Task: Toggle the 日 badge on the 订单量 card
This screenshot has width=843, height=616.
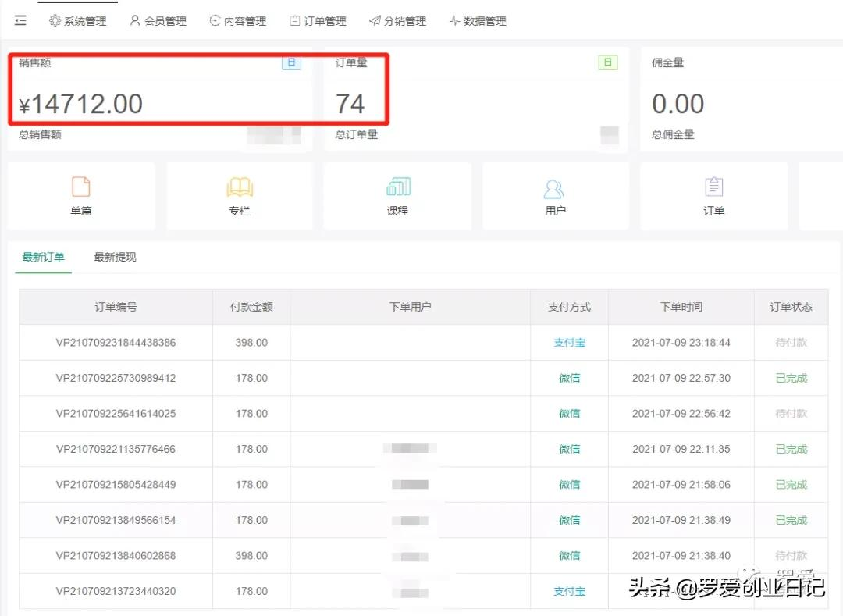Action: click(x=607, y=63)
